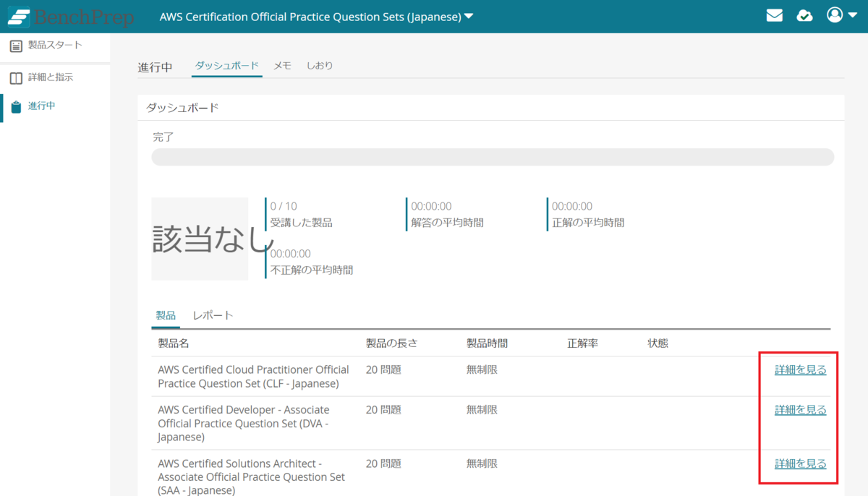
Task: Click the BenchPrep logo
Action: pyautogui.click(x=71, y=17)
